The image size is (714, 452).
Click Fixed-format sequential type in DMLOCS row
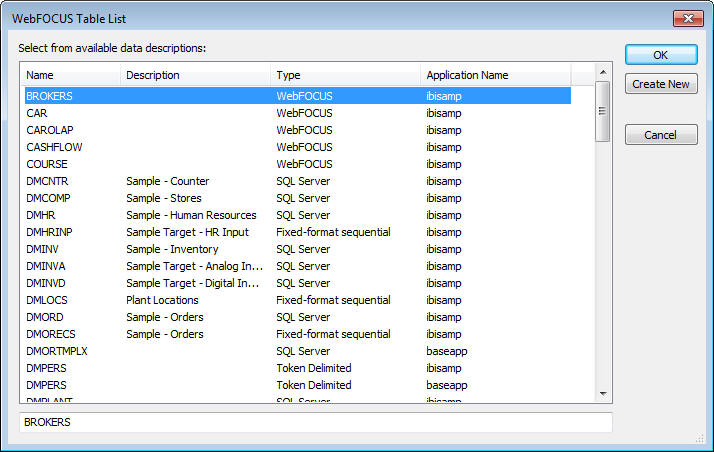tap(333, 300)
